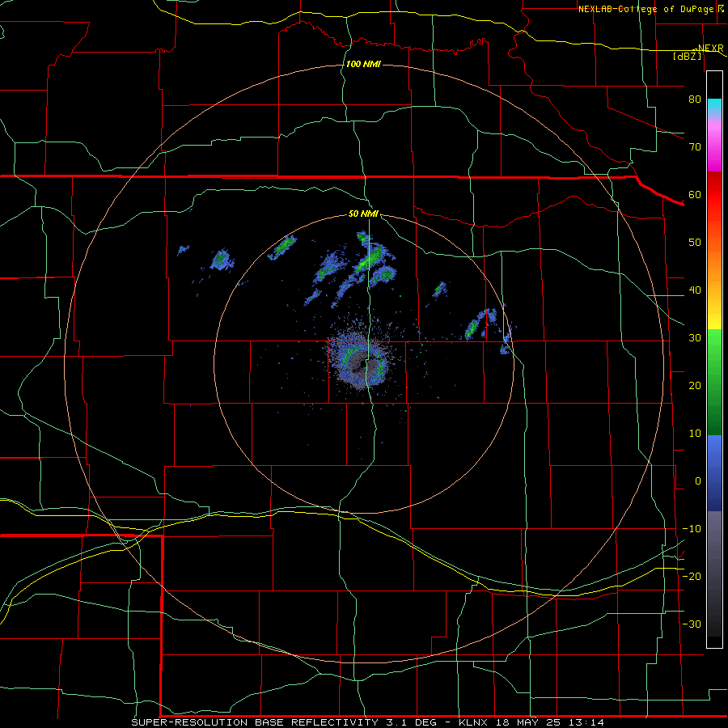Screen dimensions: 728x728
Task: Click the -10 value on dBZ scale
Action: 692,529
